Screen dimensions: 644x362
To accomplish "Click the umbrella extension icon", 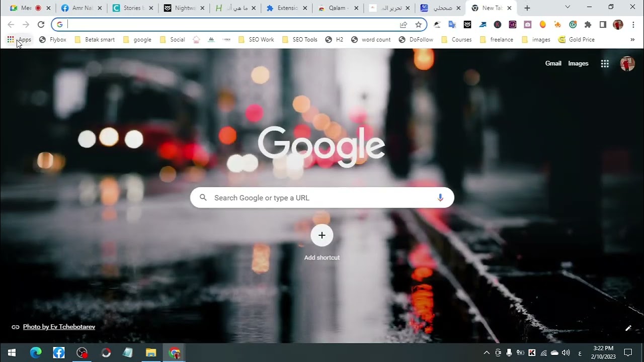I will click(437, 25).
